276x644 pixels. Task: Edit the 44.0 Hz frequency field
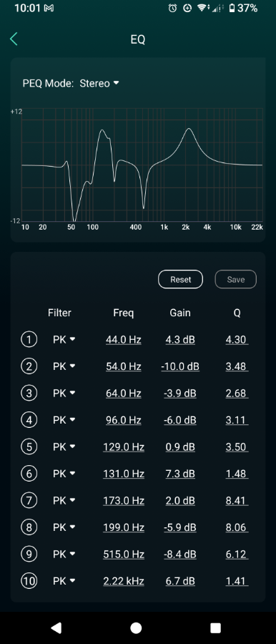[123, 340]
